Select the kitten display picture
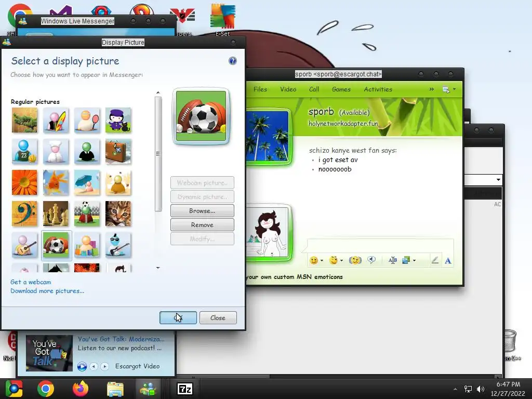This screenshot has height=399, width=532. click(118, 214)
